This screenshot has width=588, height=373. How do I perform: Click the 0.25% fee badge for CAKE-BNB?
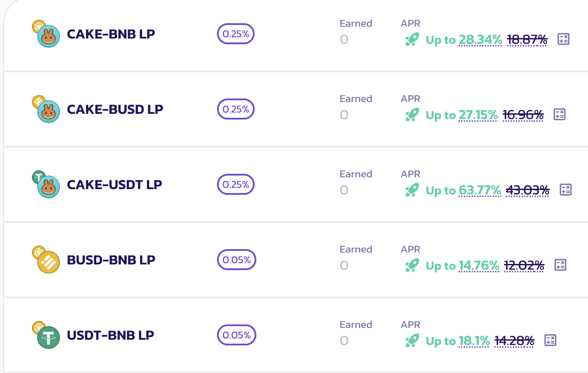pyautogui.click(x=236, y=34)
